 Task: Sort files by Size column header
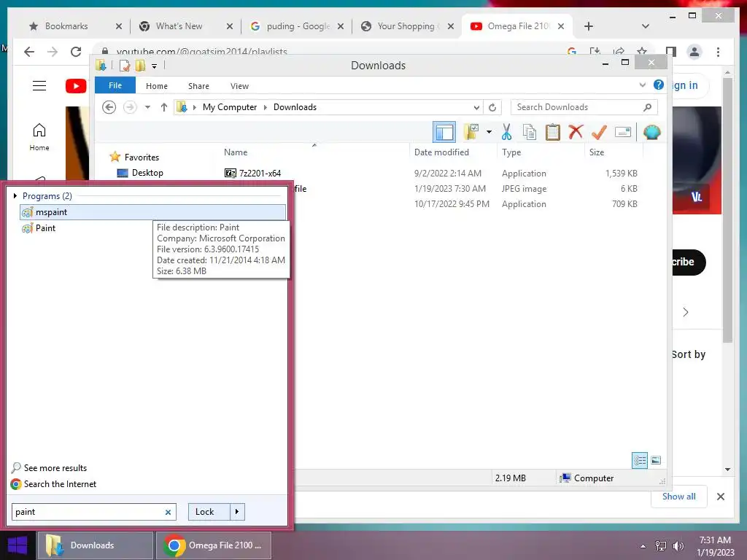click(597, 152)
